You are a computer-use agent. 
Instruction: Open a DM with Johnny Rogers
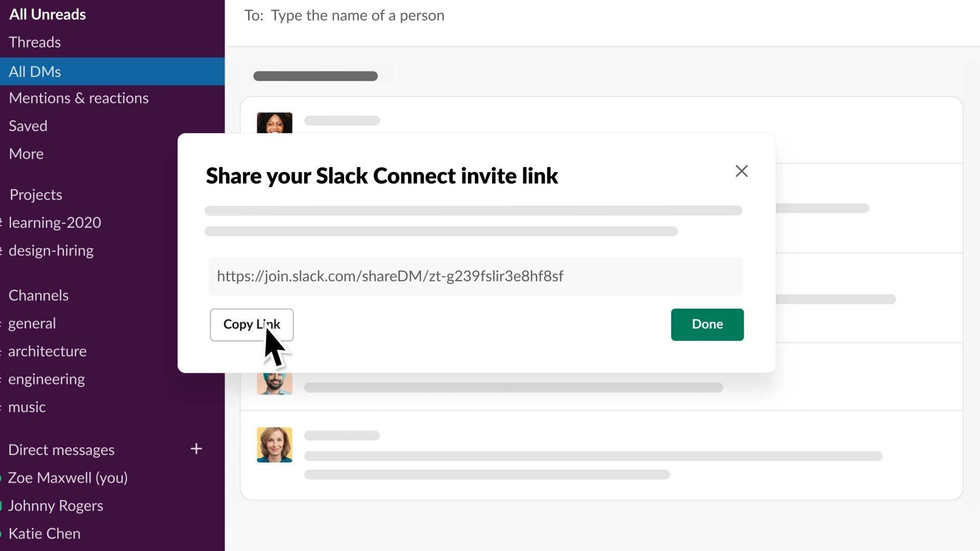point(56,506)
